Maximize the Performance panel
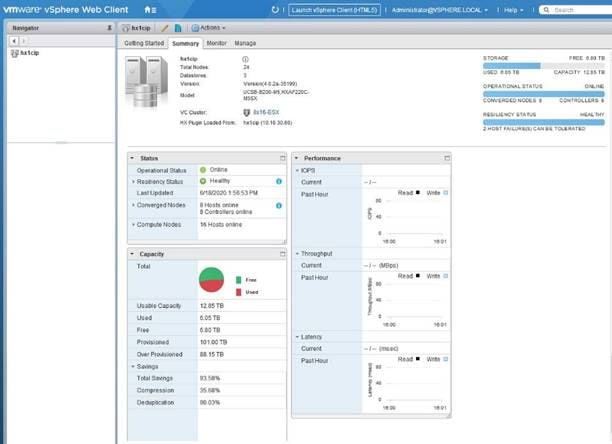Screen dimensions: 612x444 [447, 158]
